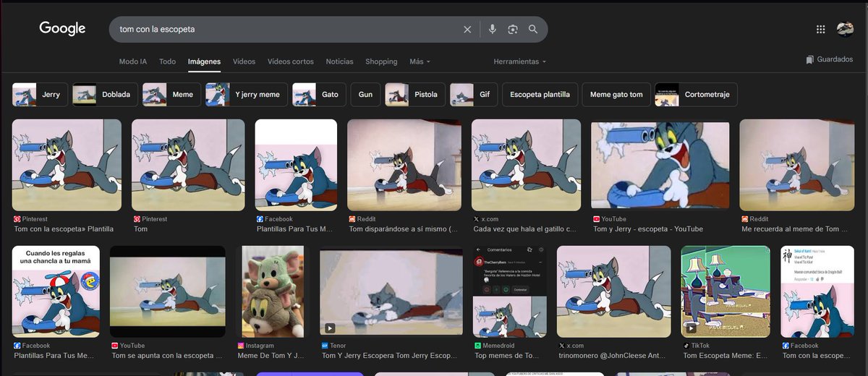868x376 pixels.
Task: Open the Google apps grid
Action: 820,30
